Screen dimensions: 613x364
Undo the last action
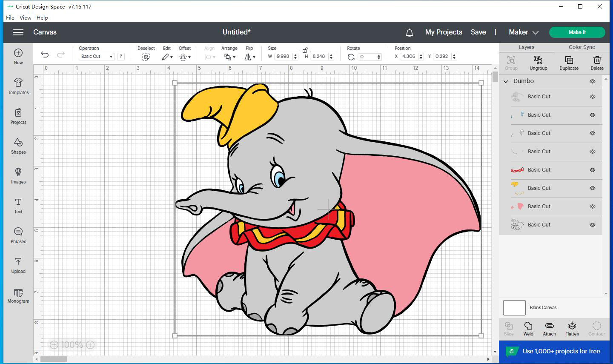(45, 54)
